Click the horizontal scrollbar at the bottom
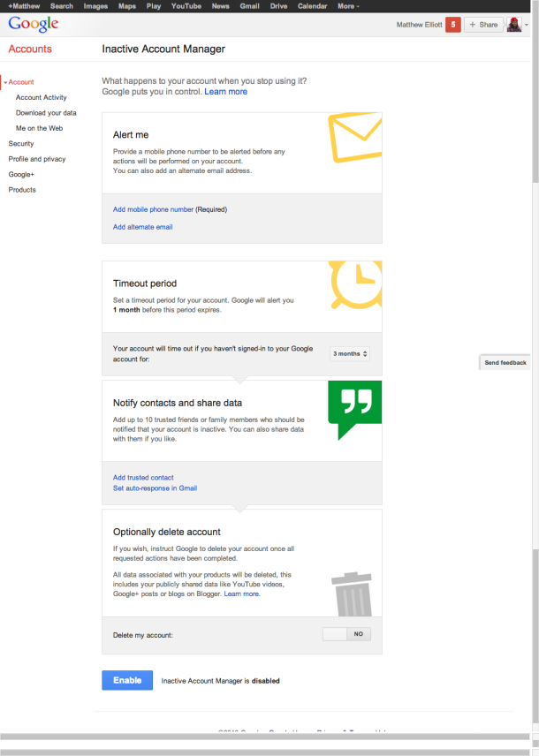 [x=264, y=737]
